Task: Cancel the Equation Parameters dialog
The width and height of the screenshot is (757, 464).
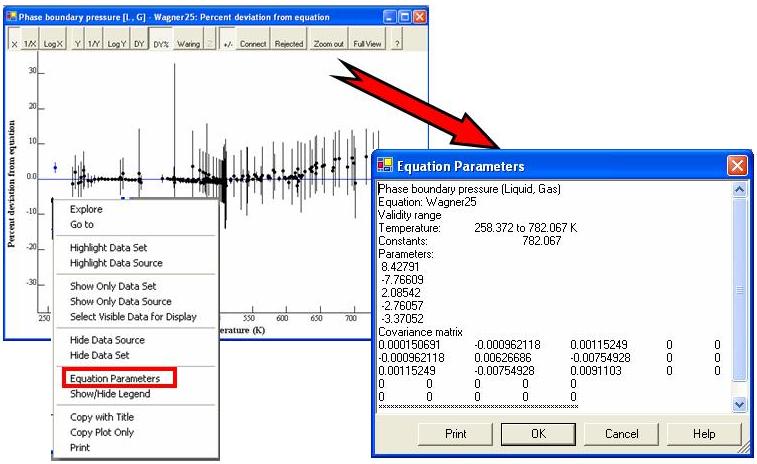Action: point(621,434)
